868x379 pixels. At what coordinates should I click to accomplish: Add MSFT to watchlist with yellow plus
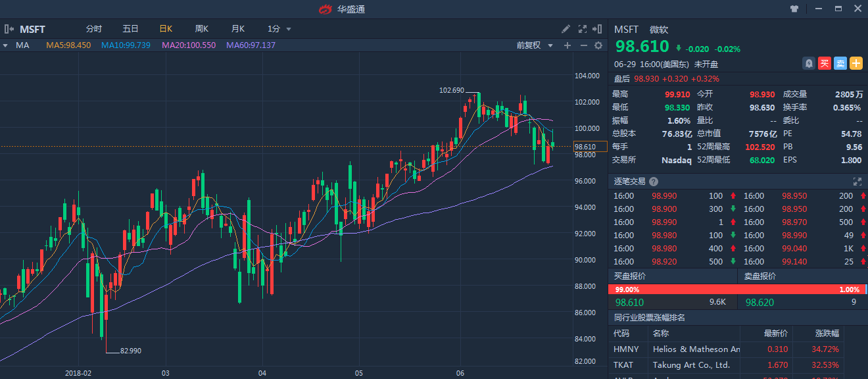pos(856,63)
